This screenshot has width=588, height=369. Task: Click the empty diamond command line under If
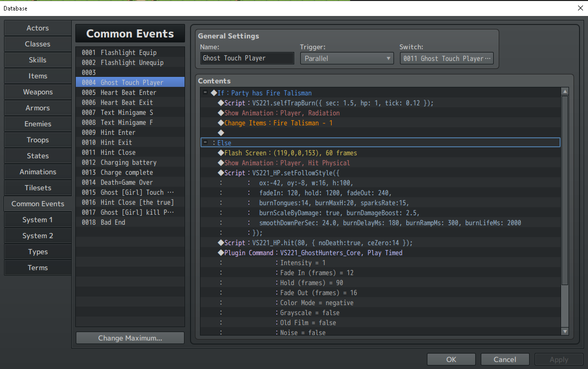221,133
